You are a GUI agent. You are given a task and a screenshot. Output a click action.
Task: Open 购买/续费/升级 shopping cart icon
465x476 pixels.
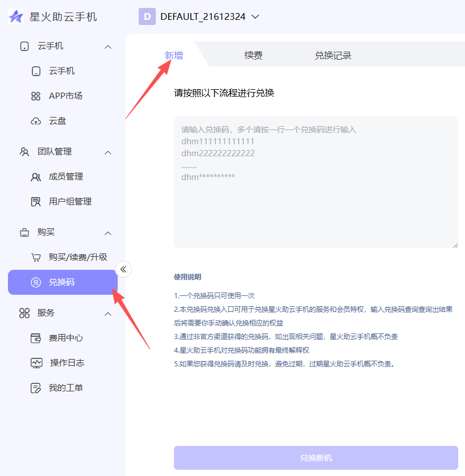pos(36,258)
